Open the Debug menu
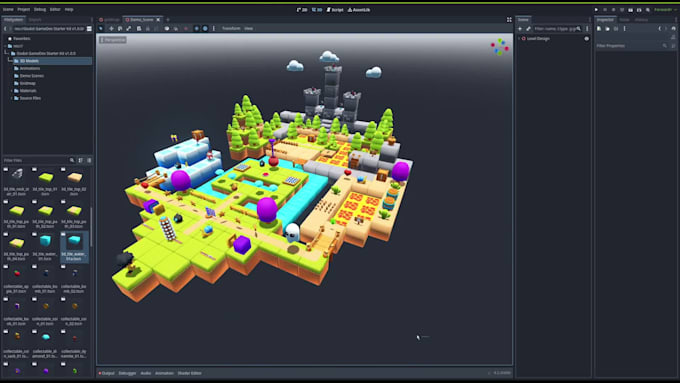Image resolution: width=680 pixels, height=383 pixels. click(39, 10)
